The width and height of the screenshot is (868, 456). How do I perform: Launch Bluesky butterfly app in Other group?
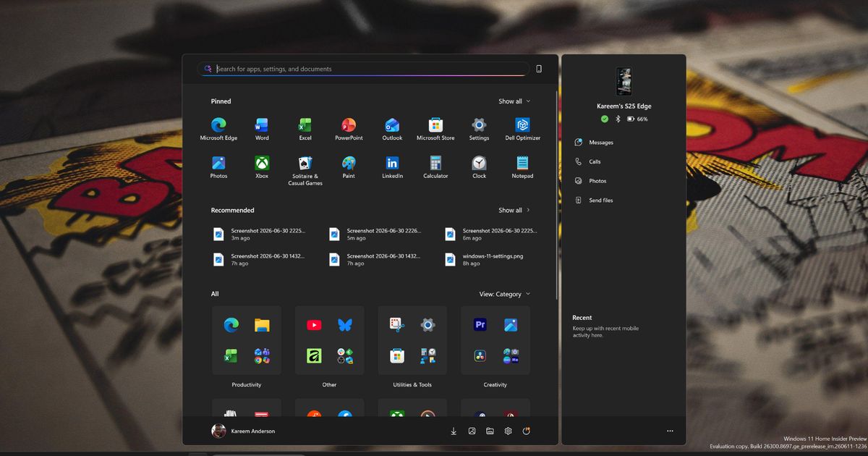[345, 325]
